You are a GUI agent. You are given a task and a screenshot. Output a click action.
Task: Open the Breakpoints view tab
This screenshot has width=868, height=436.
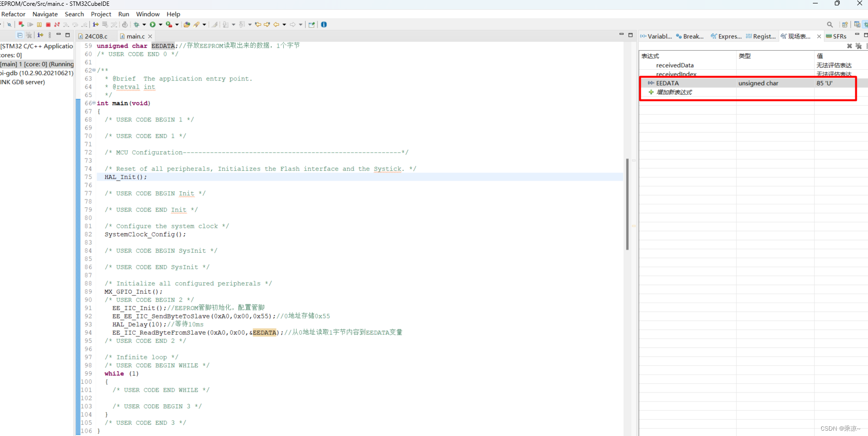690,36
